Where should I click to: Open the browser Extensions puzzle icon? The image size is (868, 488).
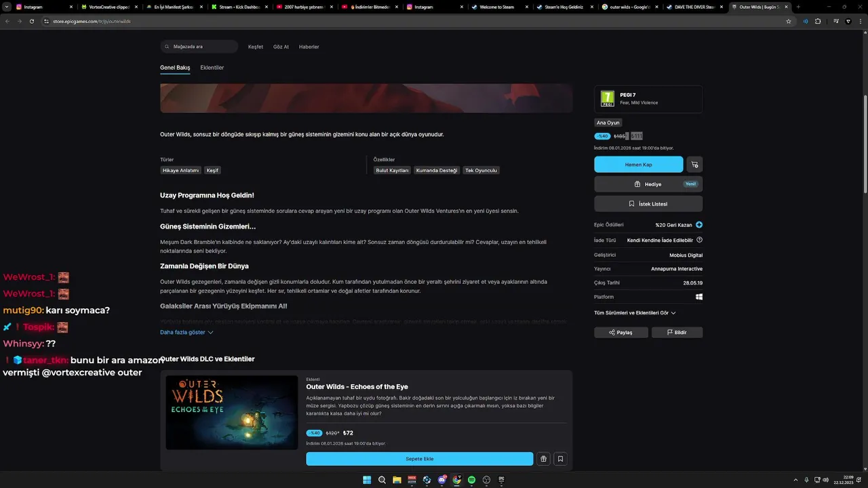point(818,21)
